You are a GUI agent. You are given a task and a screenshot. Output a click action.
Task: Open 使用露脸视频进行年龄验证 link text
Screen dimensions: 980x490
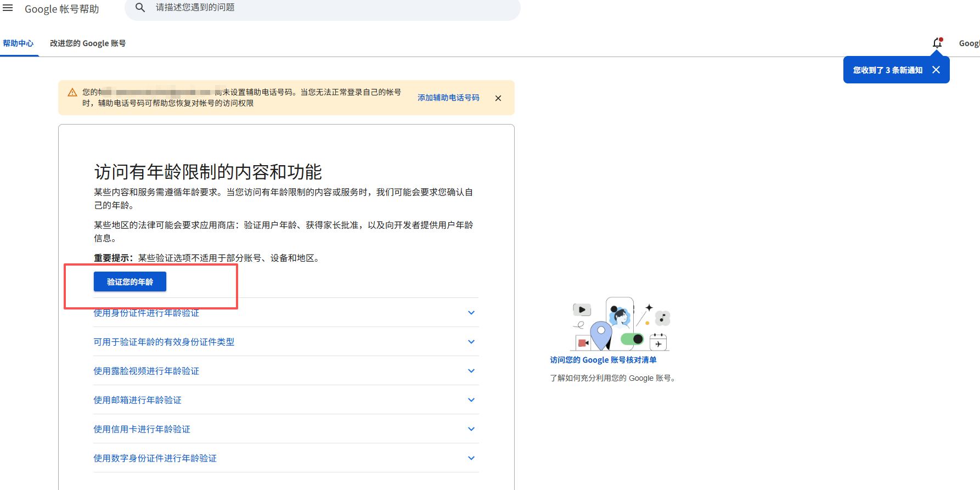tap(147, 371)
